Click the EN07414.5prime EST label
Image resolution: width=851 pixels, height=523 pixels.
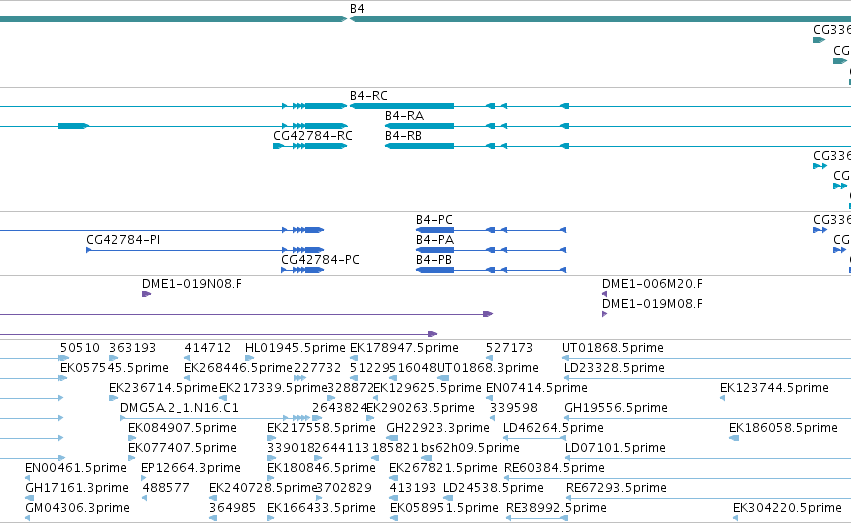point(537,388)
